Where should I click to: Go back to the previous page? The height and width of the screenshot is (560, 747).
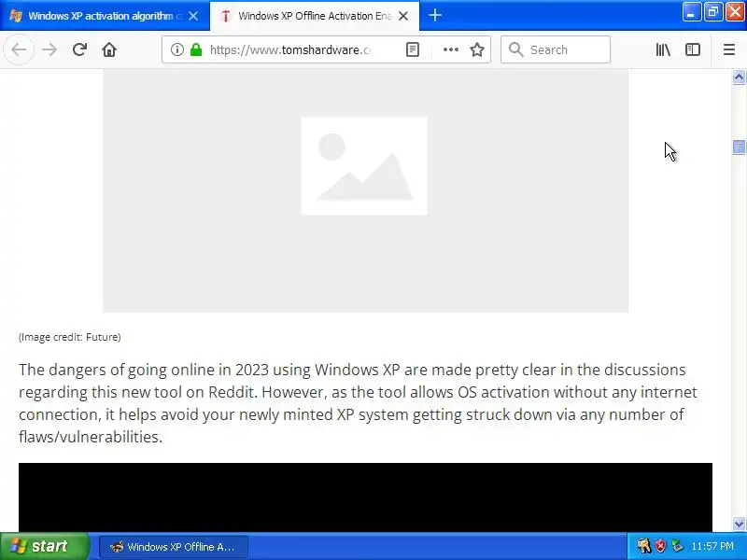[19, 49]
